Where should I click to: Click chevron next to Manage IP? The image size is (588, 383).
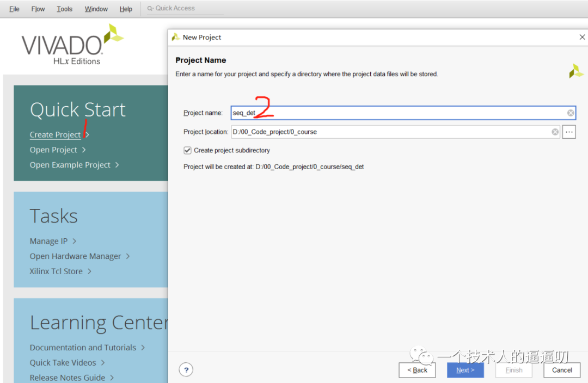[x=74, y=241]
